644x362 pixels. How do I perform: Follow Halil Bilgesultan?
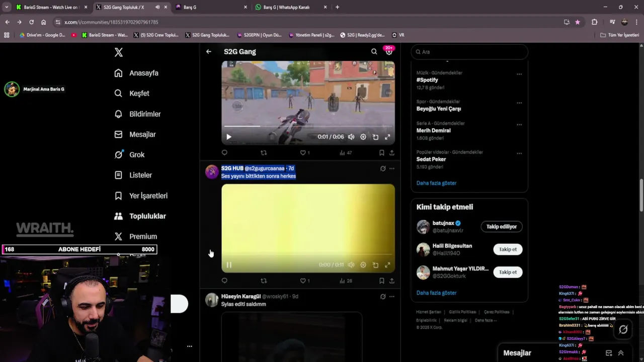(x=508, y=249)
